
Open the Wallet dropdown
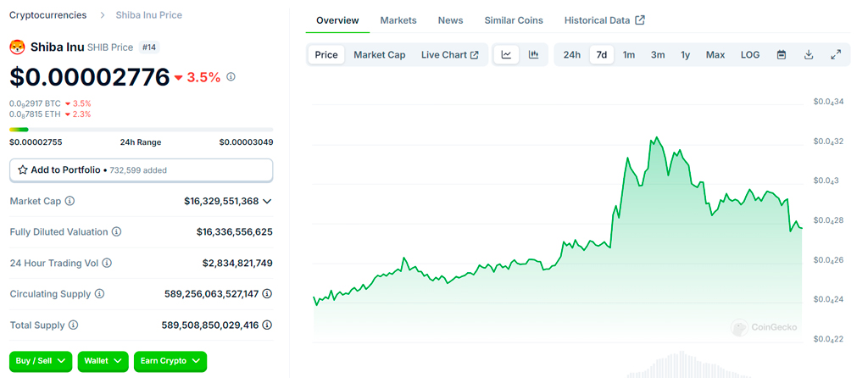point(103,361)
